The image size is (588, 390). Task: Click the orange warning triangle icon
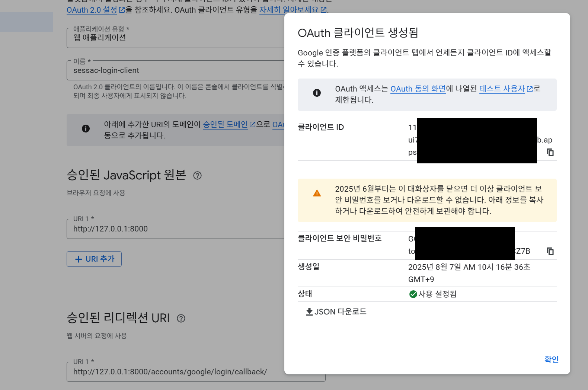pyautogui.click(x=317, y=193)
